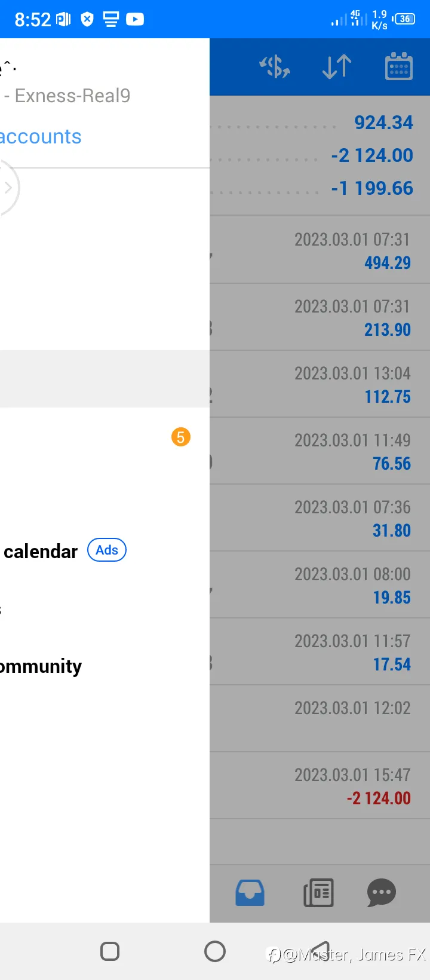The image size is (430, 980).
Task: Select the inbox tray icon in bottom bar
Action: point(250,893)
